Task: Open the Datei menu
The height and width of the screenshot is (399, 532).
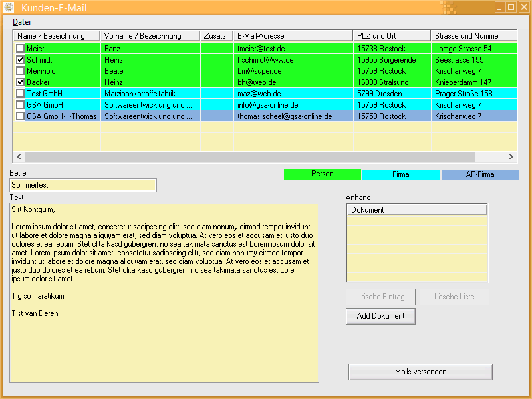Action: point(21,22)
